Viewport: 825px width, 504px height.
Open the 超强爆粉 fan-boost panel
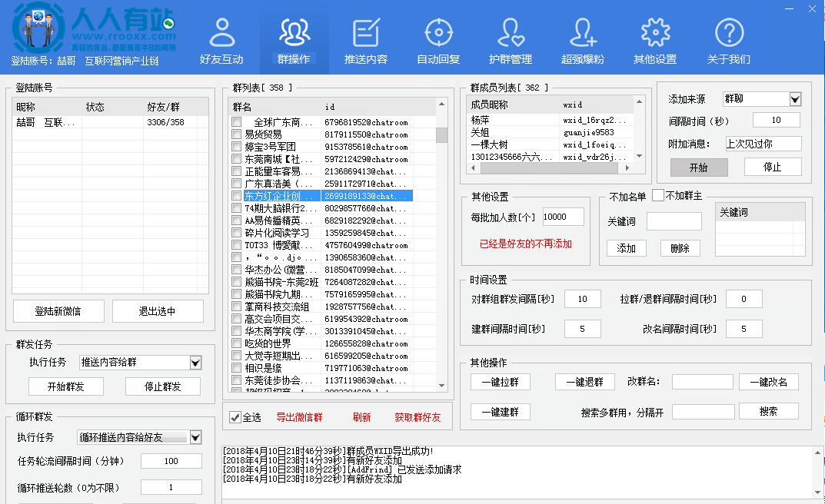click(583, 40)
